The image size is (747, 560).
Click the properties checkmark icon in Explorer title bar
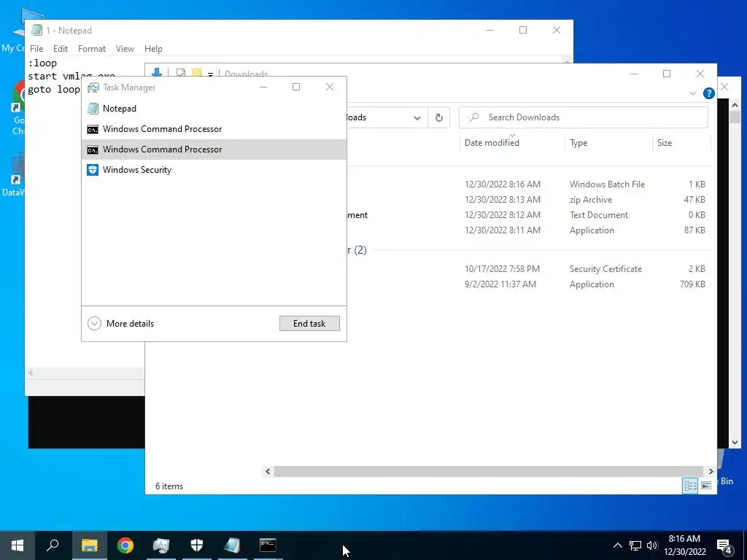pyautogui.click(x=181, y=74)
